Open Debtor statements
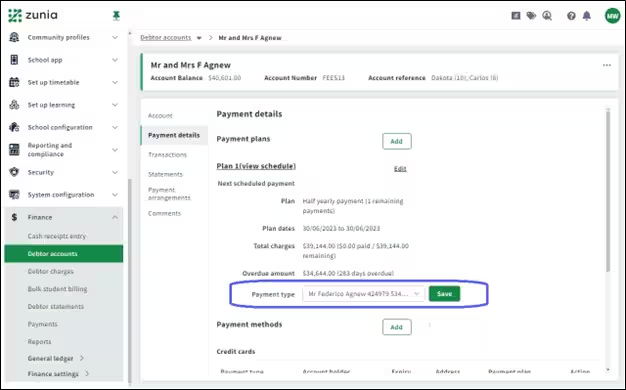 click(x=56, y=307)
